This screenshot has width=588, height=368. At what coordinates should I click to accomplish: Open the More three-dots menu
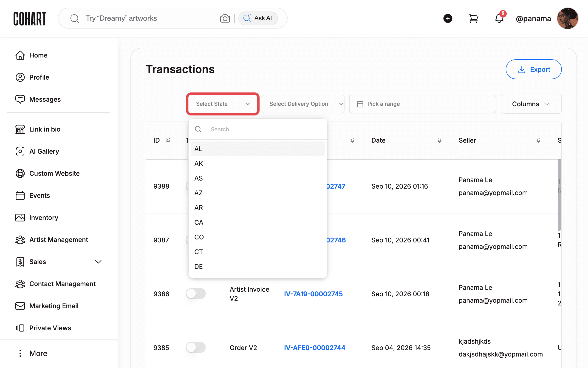20,354
